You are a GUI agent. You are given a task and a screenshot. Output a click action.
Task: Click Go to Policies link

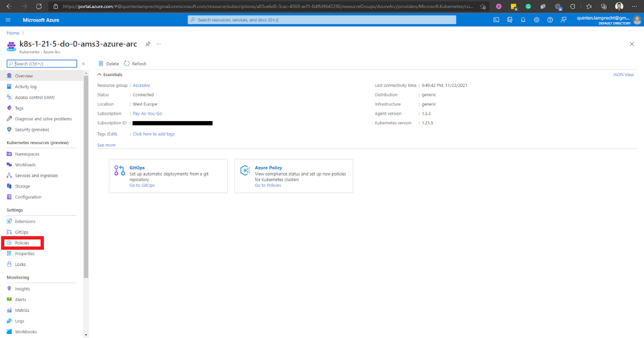pos(268,185)
